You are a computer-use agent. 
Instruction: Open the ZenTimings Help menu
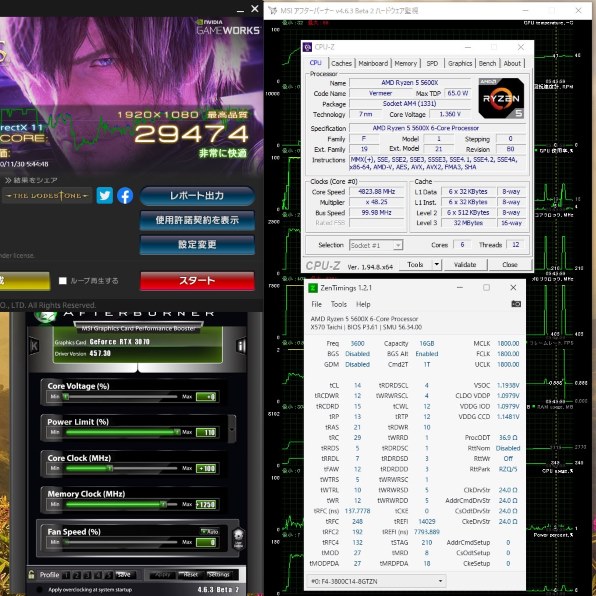[363, 304]
